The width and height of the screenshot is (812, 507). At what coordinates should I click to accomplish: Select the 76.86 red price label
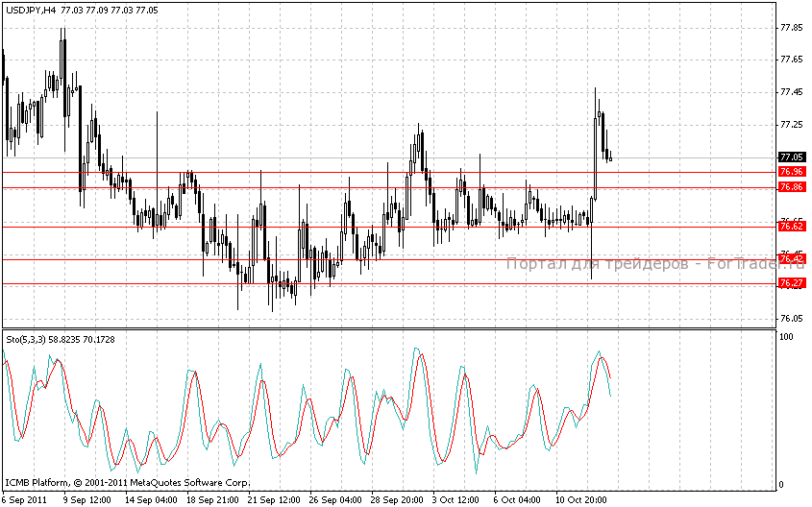[x=791, y=187]
